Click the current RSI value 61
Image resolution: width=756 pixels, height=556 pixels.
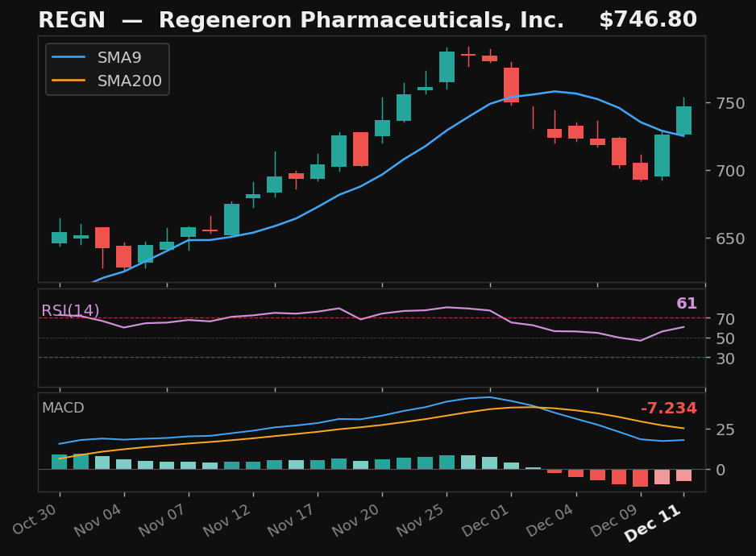[x=687, y=303]
